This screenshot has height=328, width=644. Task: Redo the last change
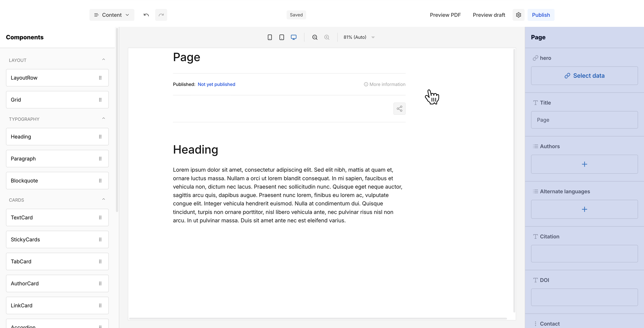[161, 15]
